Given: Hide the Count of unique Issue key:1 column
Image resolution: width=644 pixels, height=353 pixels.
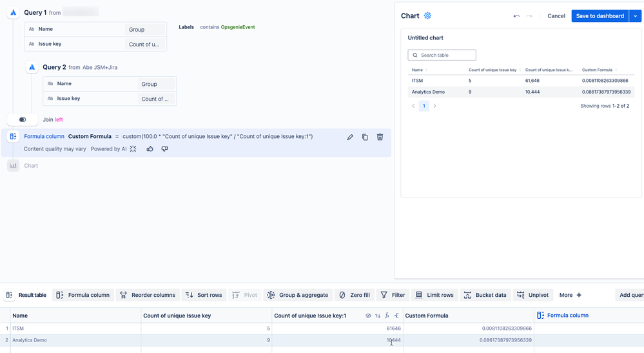Looking at the screenshot, I should 368,316.
